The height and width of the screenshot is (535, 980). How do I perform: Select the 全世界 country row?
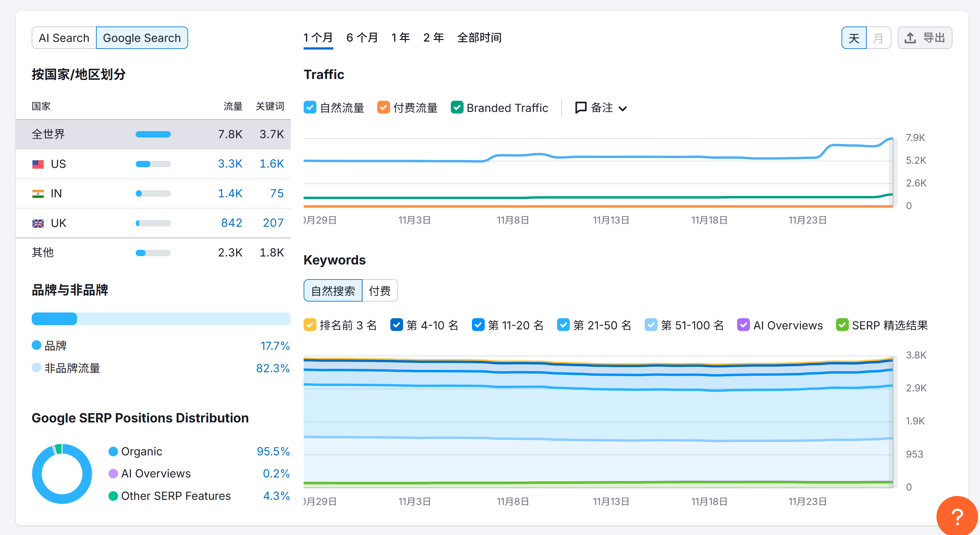click(x=48, y=134)
